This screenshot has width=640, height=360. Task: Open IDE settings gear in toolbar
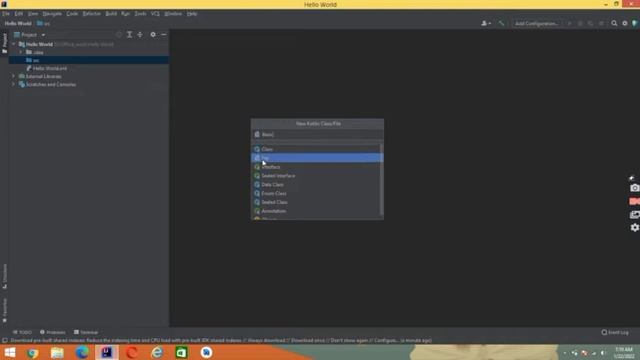[624, 23]
